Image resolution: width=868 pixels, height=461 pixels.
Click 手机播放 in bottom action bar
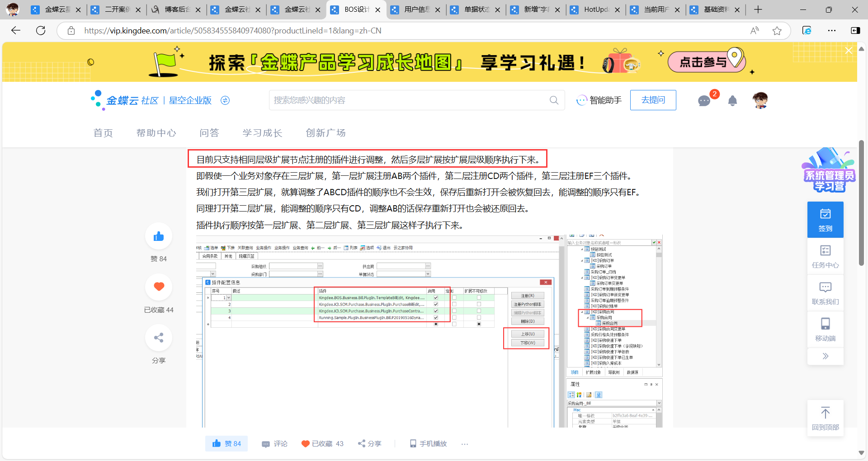point(428,444)
